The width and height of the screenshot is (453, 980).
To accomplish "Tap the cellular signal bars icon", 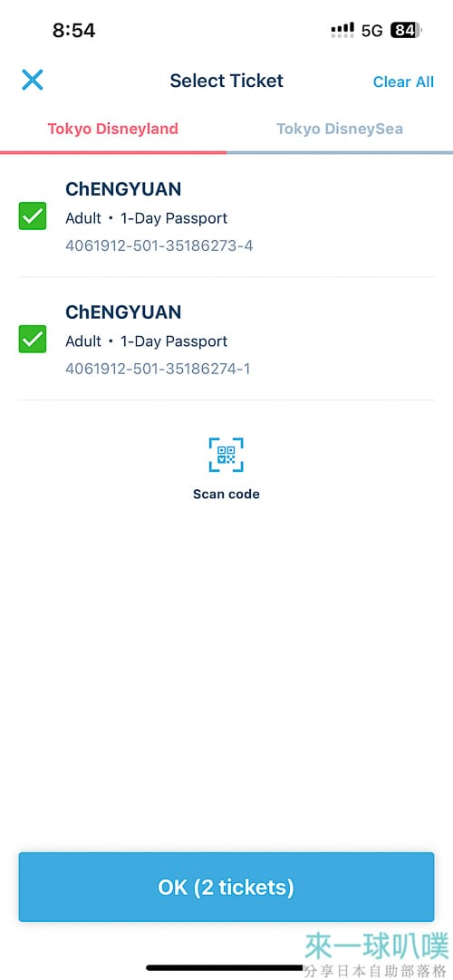I will point(342,30).
